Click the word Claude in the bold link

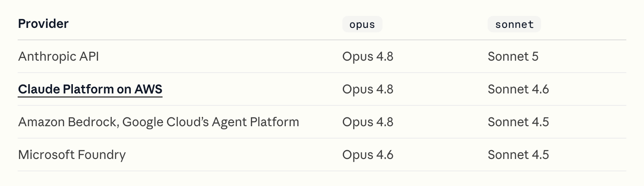(39, 89)
